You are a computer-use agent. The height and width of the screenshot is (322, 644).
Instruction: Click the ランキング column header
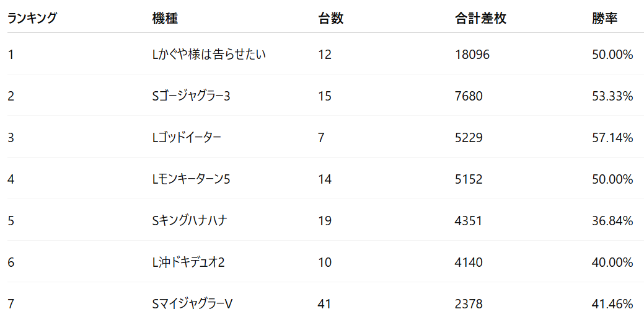[x=32, y=18]
